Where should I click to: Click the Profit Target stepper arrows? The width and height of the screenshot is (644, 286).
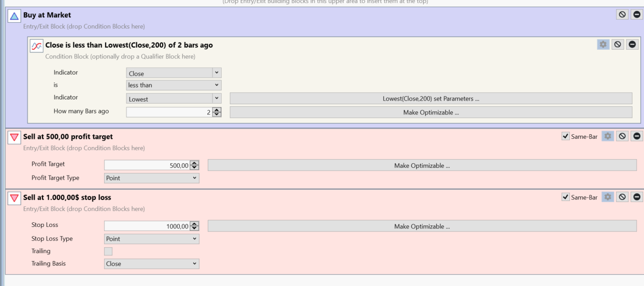click(x=195, y=166)
